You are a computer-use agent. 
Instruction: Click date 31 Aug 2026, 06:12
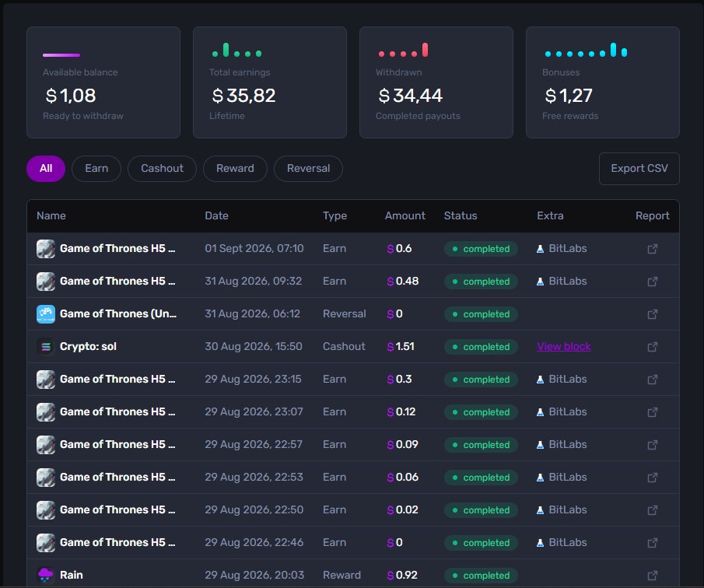click(253, 313)
